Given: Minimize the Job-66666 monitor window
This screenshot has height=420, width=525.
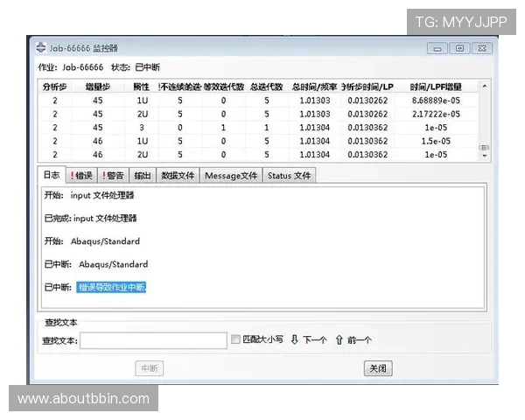Looking at the screenshot, I should (437, 49).
